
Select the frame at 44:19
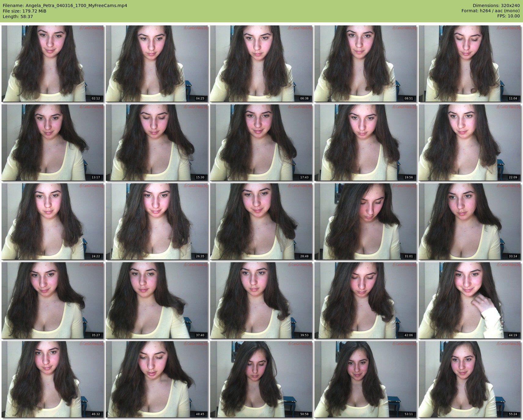click(470, 300)
